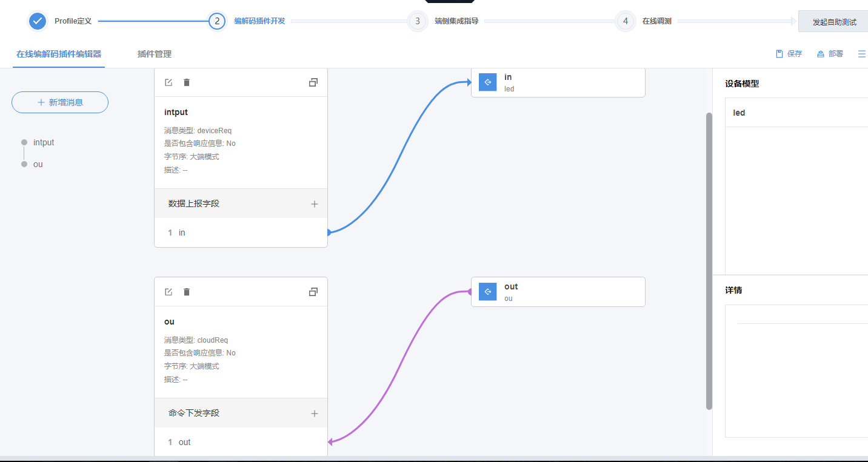Click the 编解码插件开发 step label
This screenshot has width=868, height=462.
tap(259, 21)
